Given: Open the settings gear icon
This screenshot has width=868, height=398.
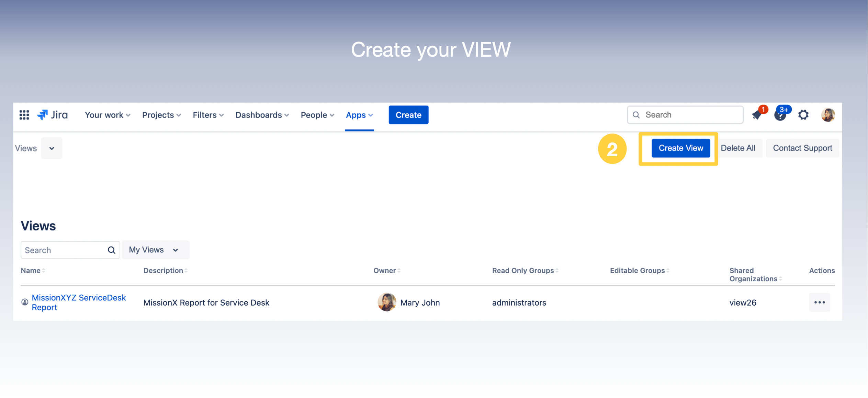Looking at the screenshot, I should (x=803, y=115).
